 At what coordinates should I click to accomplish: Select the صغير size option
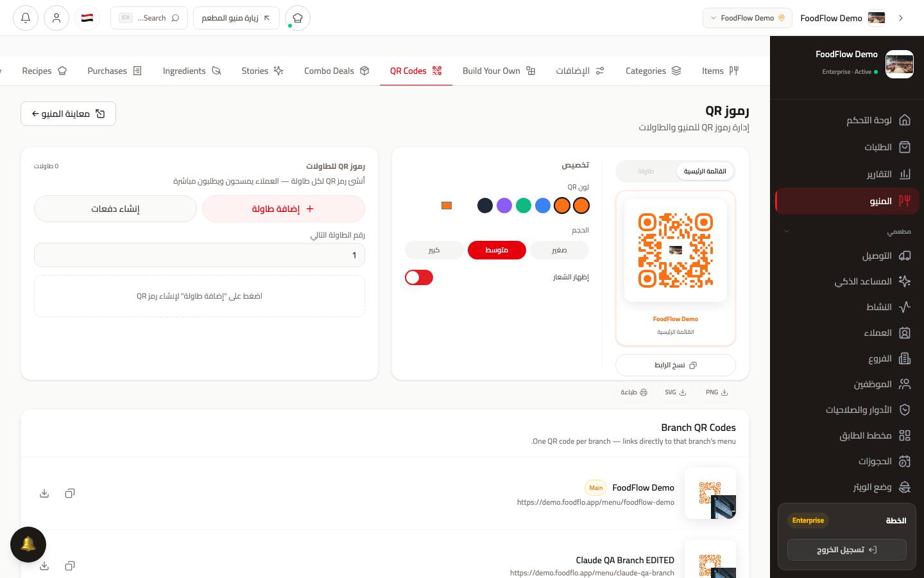click(560, 250)
